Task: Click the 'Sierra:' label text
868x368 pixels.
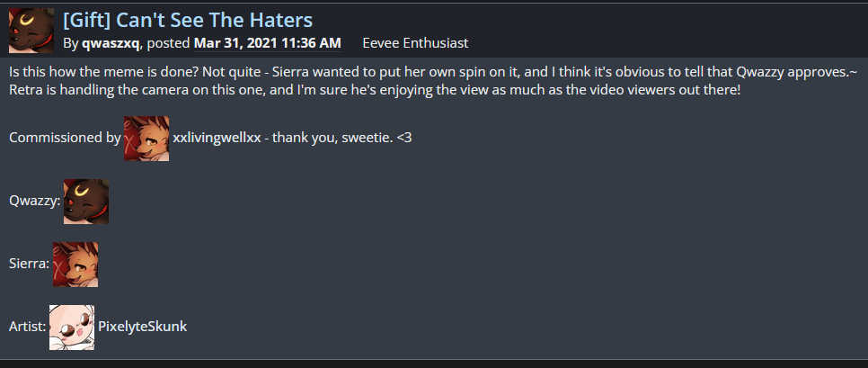Action: 29,265
